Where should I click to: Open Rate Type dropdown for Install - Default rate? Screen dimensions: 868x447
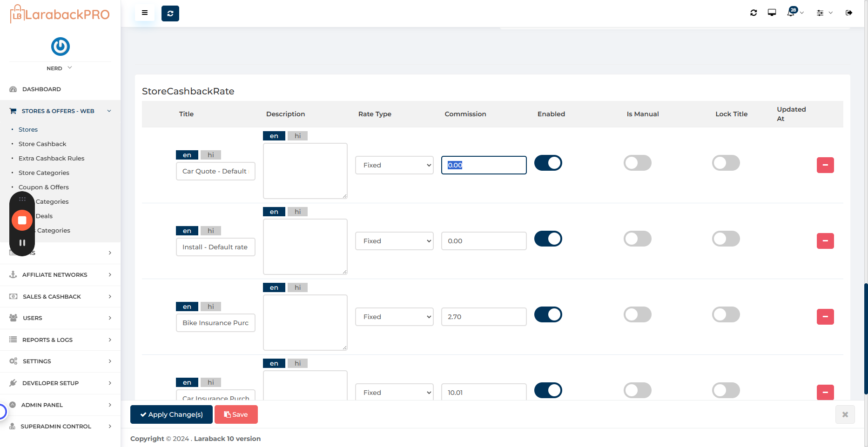click(394, 241)
